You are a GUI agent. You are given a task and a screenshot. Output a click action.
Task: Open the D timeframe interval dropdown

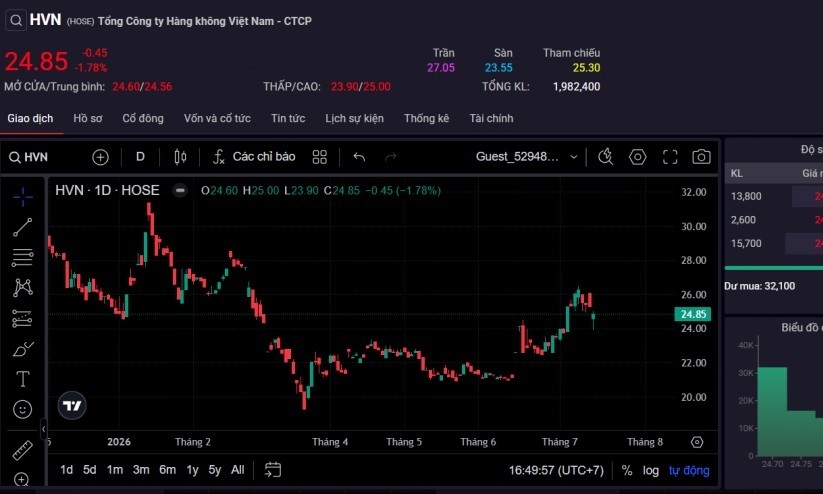point(140,156)
